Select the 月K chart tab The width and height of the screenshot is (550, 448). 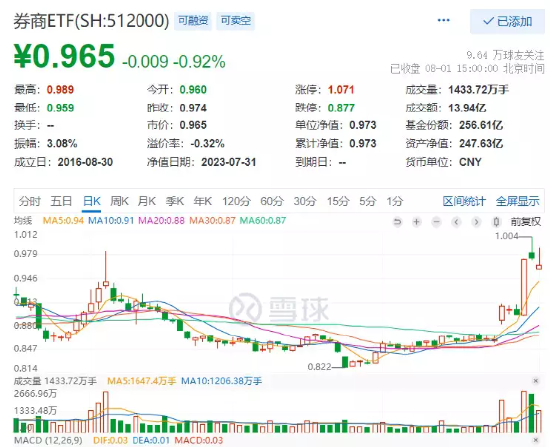point(147,201)
